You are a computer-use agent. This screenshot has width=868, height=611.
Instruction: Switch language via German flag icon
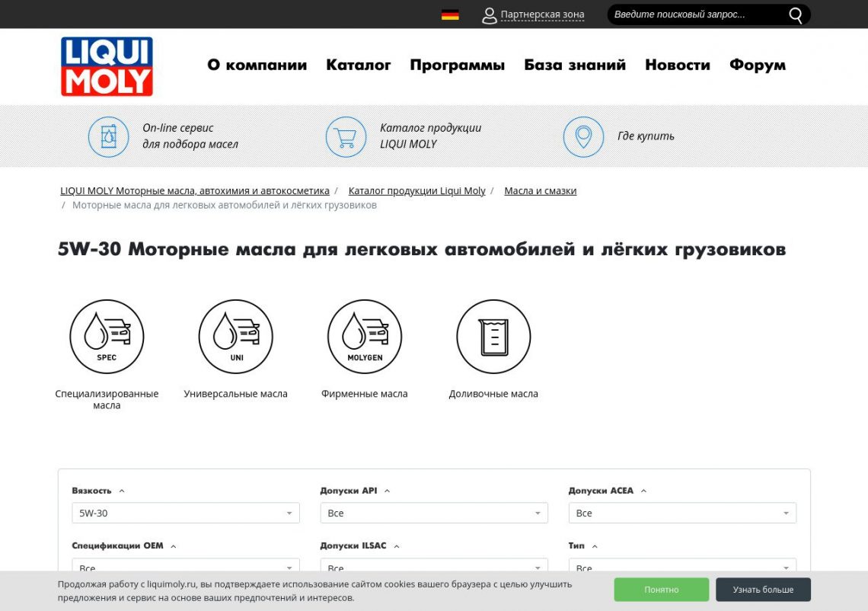pyautogui.click(x=450, y=15)
